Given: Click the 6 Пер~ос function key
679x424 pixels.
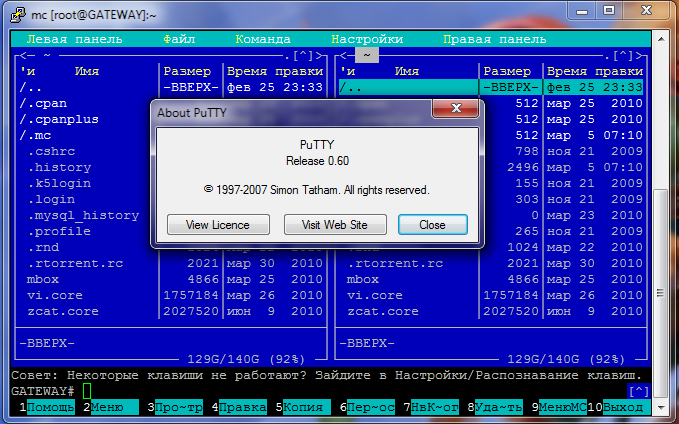Looking at the screenshot, I should pos(367,407).
